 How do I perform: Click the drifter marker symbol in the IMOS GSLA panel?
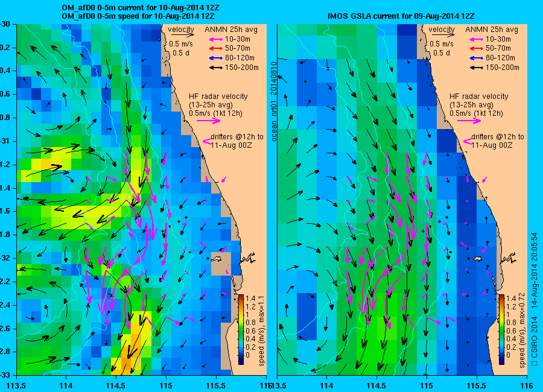pyautogui.click(x=468, y=141)
